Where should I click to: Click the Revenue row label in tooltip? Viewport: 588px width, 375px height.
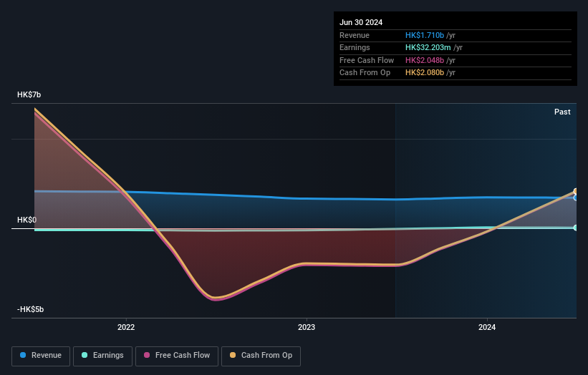(355, 35)
